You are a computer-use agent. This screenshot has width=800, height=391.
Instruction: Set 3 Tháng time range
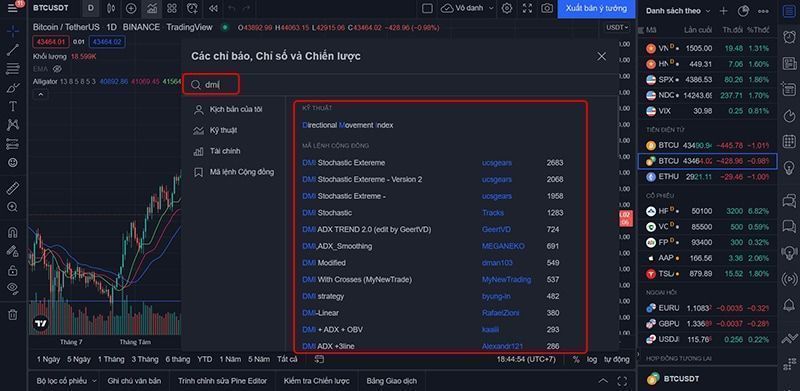(x=145, y=359)
